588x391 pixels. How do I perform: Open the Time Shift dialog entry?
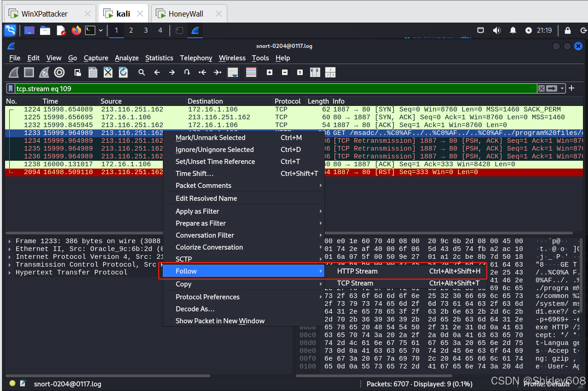244,174
